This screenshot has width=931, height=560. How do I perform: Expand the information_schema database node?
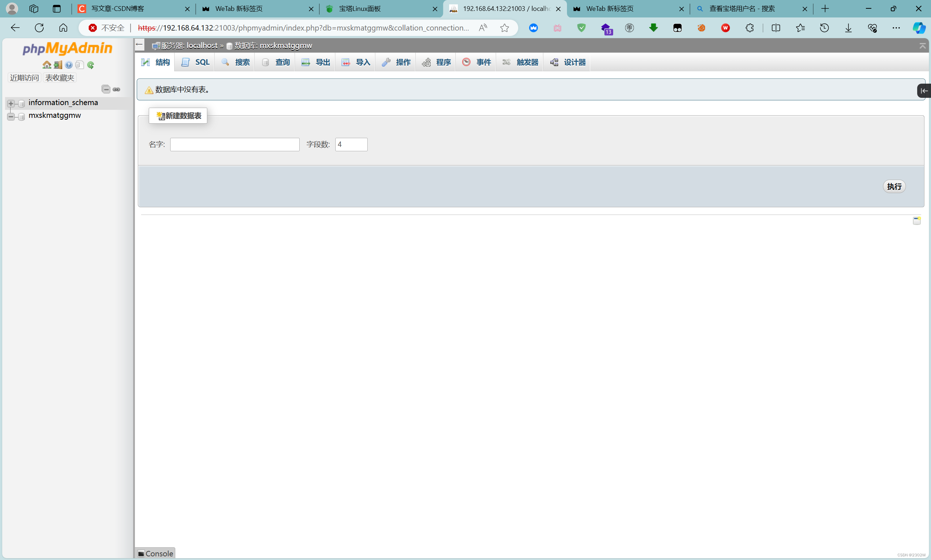11,103
